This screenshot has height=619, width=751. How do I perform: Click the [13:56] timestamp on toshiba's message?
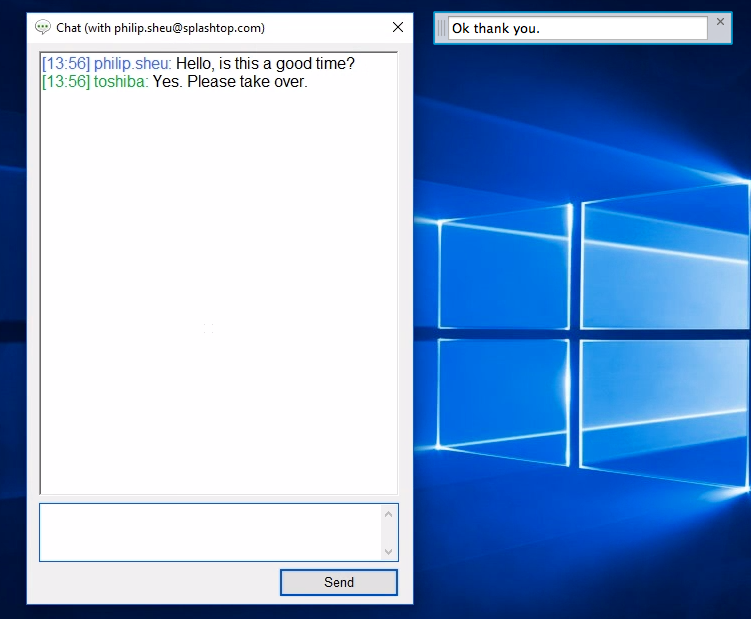coord(66,81)
